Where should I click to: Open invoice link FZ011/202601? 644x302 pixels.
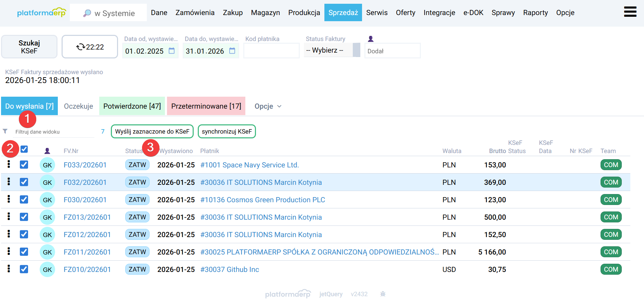click(87, 252)
